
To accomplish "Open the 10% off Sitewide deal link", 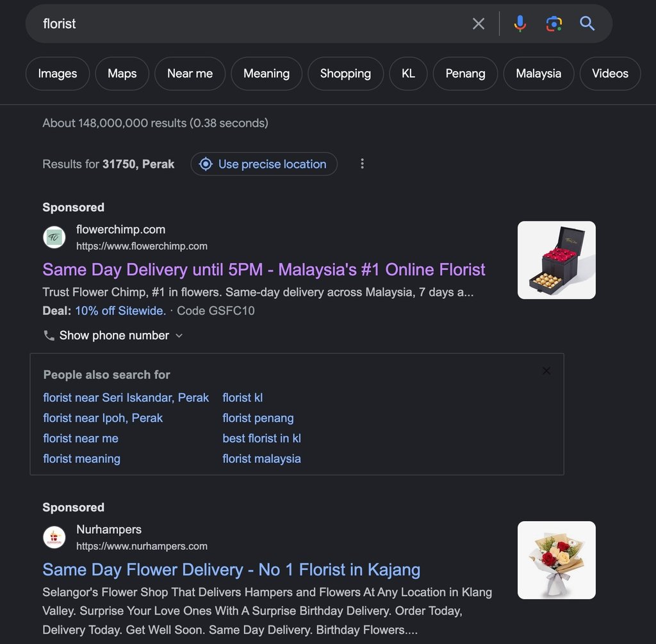I will point(120,310).
